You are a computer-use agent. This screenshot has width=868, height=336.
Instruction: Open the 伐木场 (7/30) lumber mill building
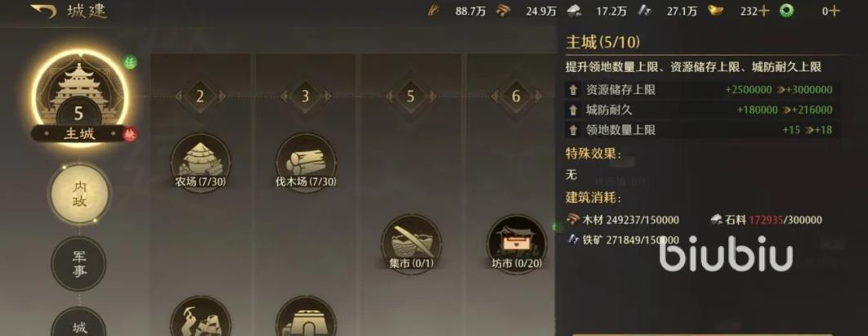tap(306, 162)
